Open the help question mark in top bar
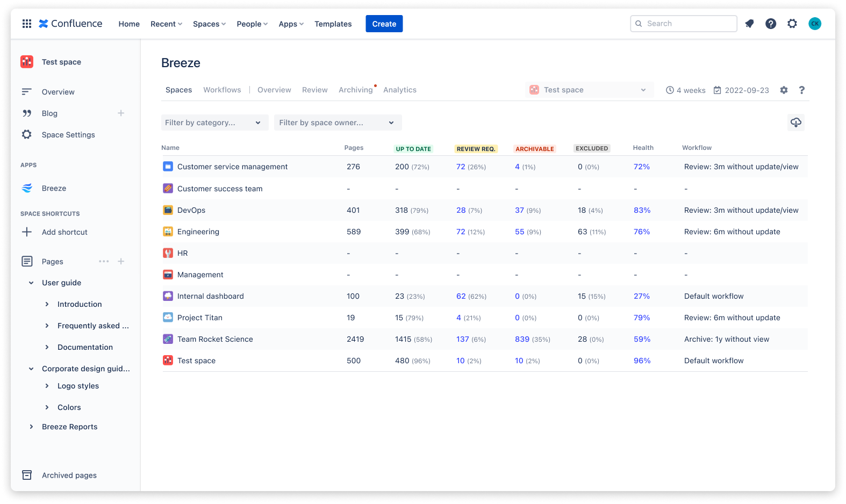This screenshot has height=504, width=846. coord(771,24)
